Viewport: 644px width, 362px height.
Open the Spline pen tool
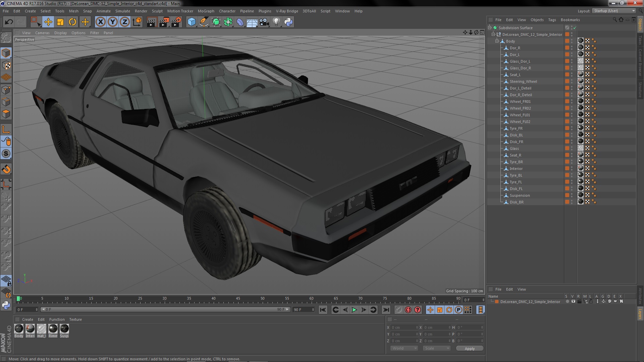pos(204,22)
